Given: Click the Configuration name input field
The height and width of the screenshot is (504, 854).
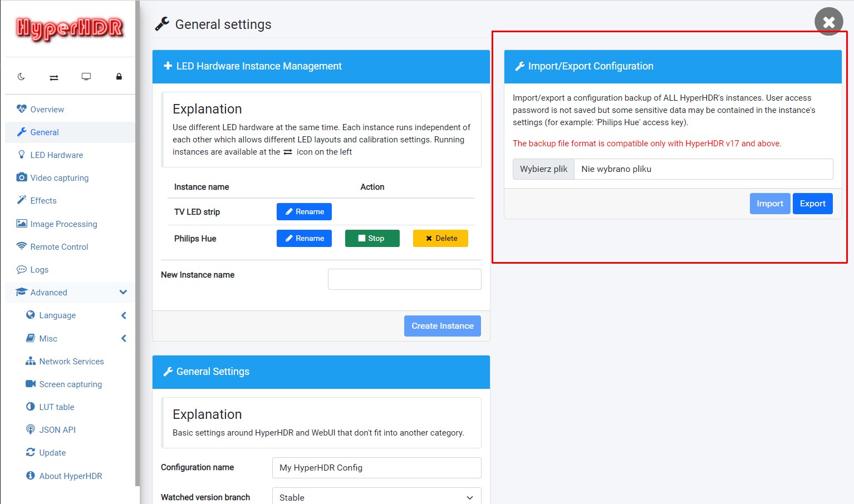Looking at the screenshot, I should (x=377, y=468).
